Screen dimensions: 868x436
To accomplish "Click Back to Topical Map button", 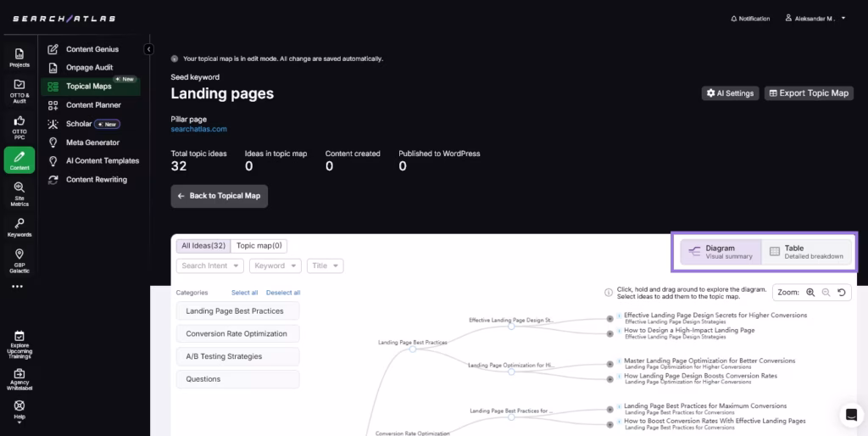I will pyautogui.click(x=220, y=196).
